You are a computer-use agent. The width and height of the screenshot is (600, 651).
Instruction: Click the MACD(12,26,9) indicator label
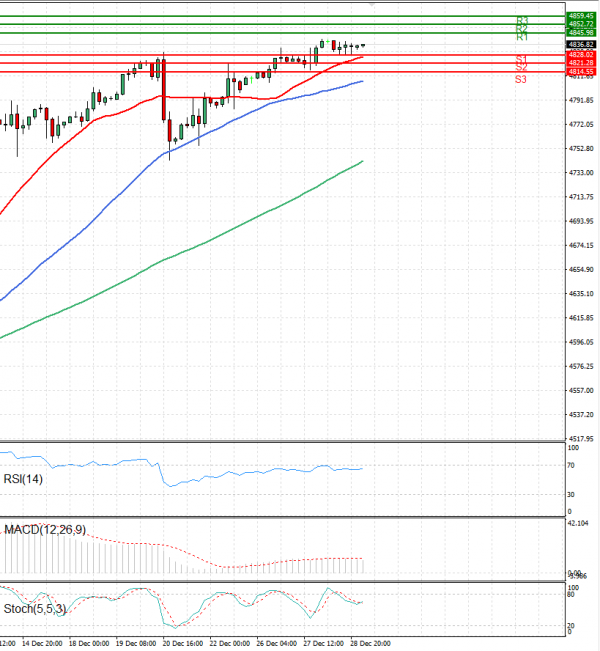tap(45, 530)
